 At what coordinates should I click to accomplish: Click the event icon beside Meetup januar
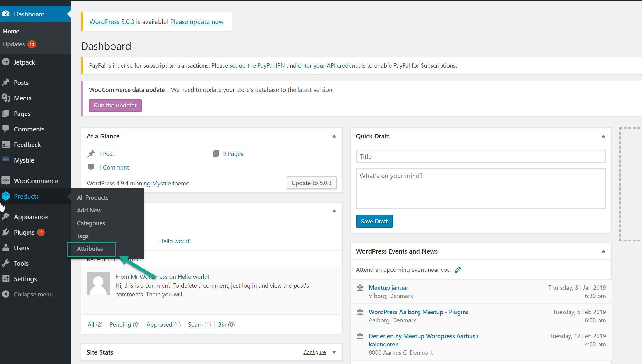point(360,288)
